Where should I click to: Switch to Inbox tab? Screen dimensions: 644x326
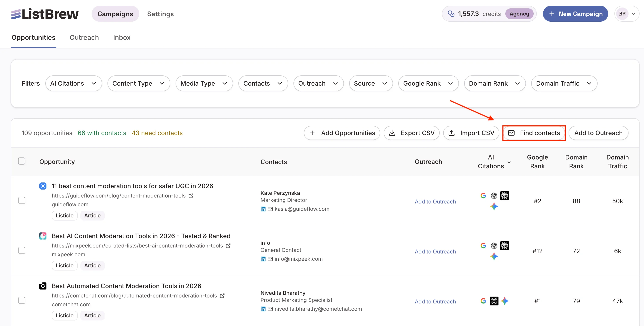[121, 38]
